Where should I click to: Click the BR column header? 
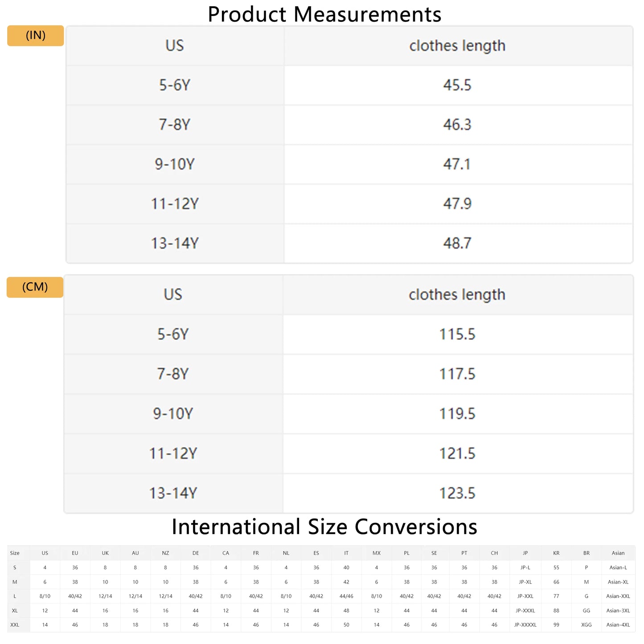point(587,553)
